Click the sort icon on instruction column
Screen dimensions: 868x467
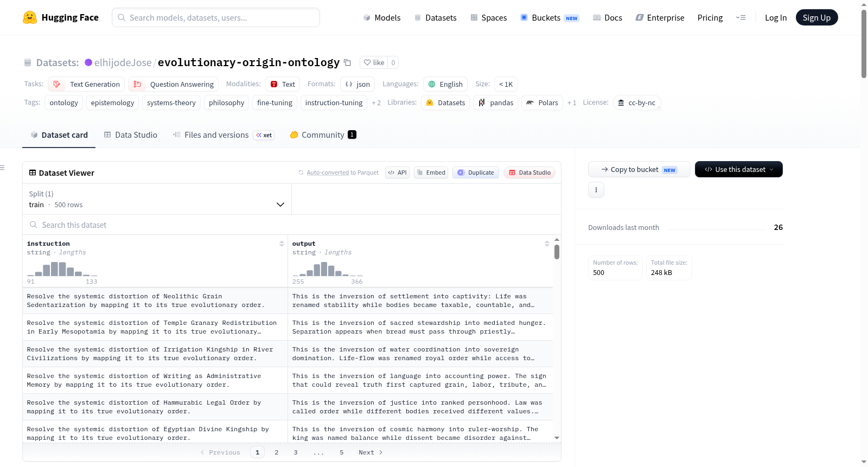pyautogui.click(x=282, y=244)
